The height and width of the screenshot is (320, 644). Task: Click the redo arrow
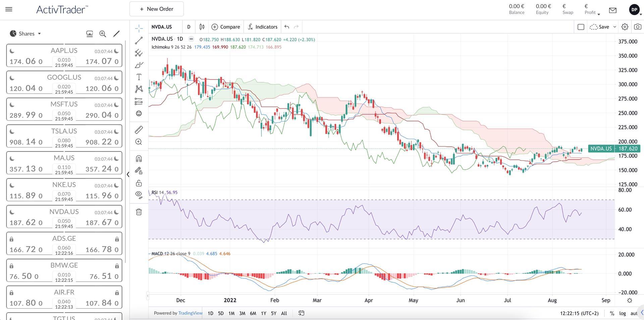point(296,27)
